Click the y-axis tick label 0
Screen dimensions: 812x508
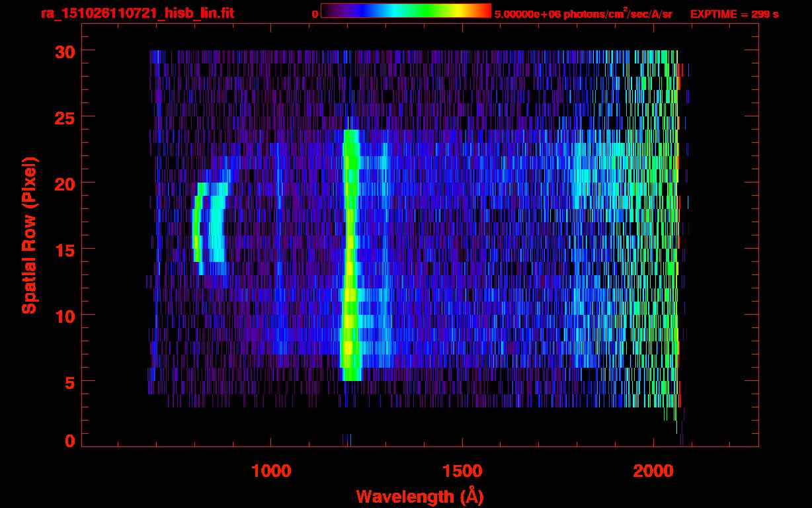[70, 441]
